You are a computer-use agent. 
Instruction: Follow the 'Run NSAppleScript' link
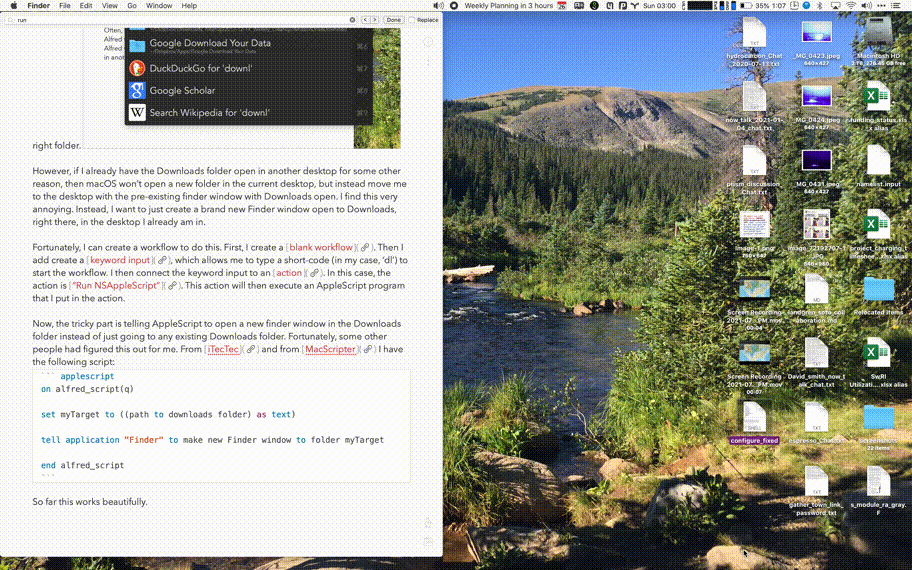tap(115, 286)
